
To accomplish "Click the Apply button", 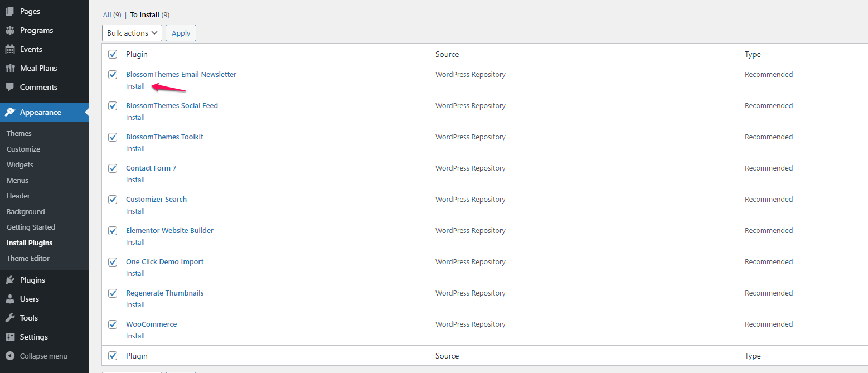I will (x=181, y=32).
